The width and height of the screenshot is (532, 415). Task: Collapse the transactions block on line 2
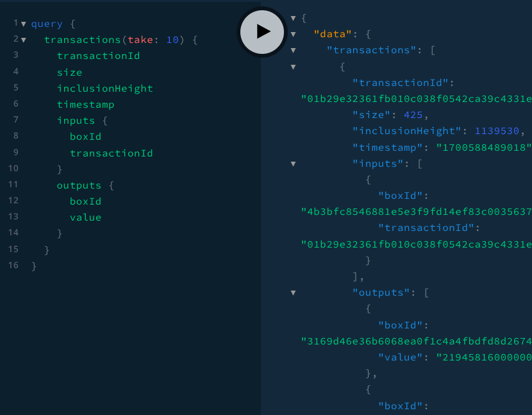click(24, 40)
